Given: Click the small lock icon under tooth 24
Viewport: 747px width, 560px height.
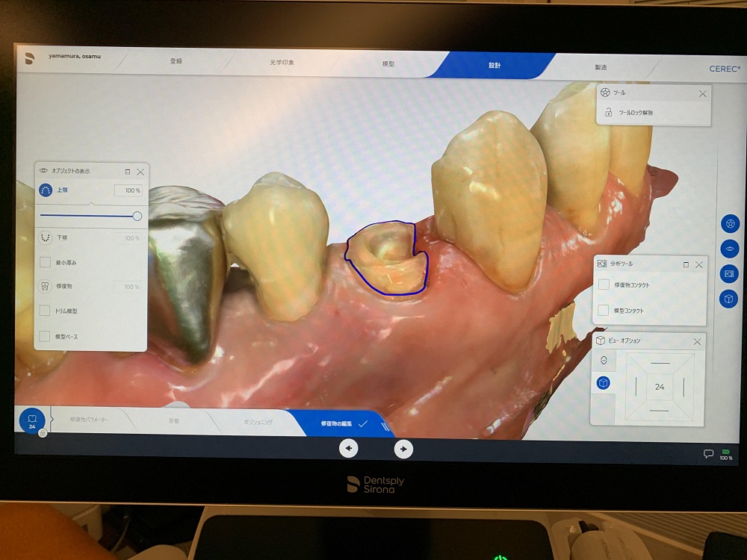Looking at the screenshot, I should click(x=43, y=433).
